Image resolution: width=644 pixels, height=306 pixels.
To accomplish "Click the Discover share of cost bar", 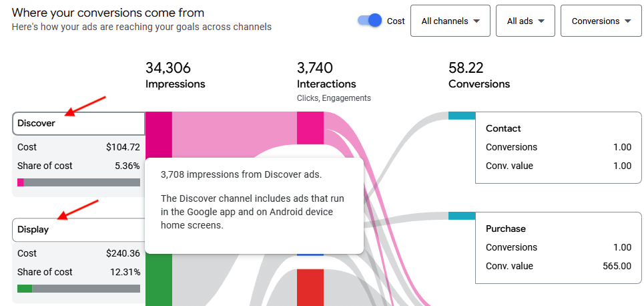I will click(x=78, y=182).
